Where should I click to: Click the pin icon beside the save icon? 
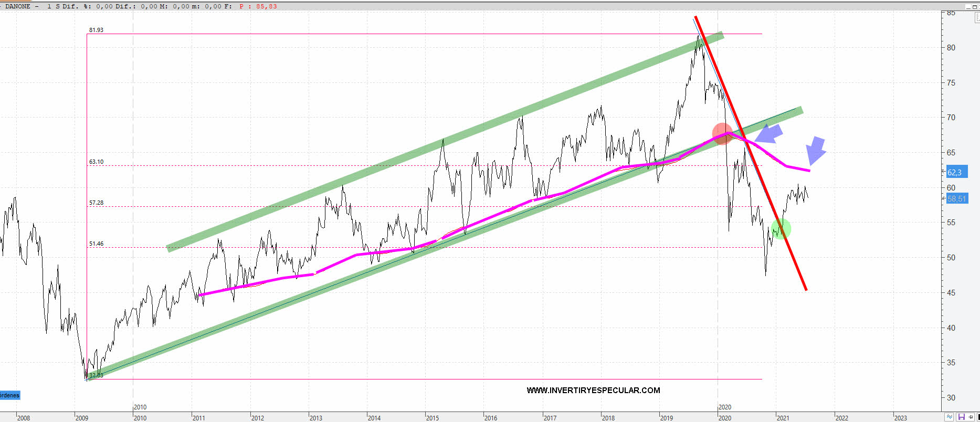[971, 417]
